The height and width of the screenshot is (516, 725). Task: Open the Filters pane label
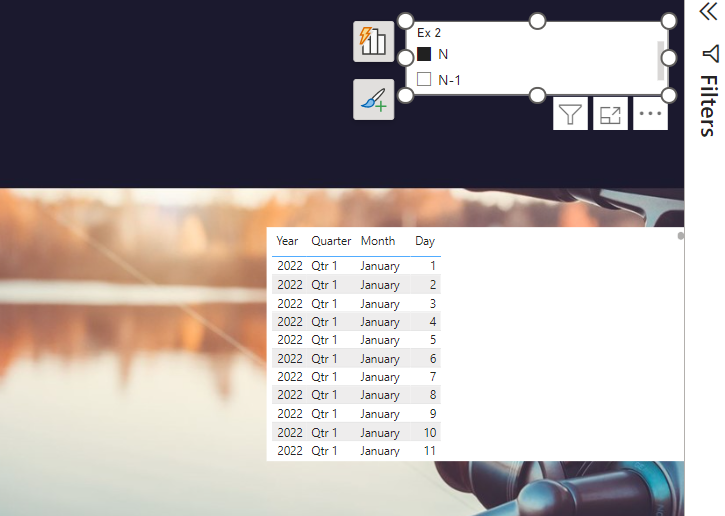(708, 106)
